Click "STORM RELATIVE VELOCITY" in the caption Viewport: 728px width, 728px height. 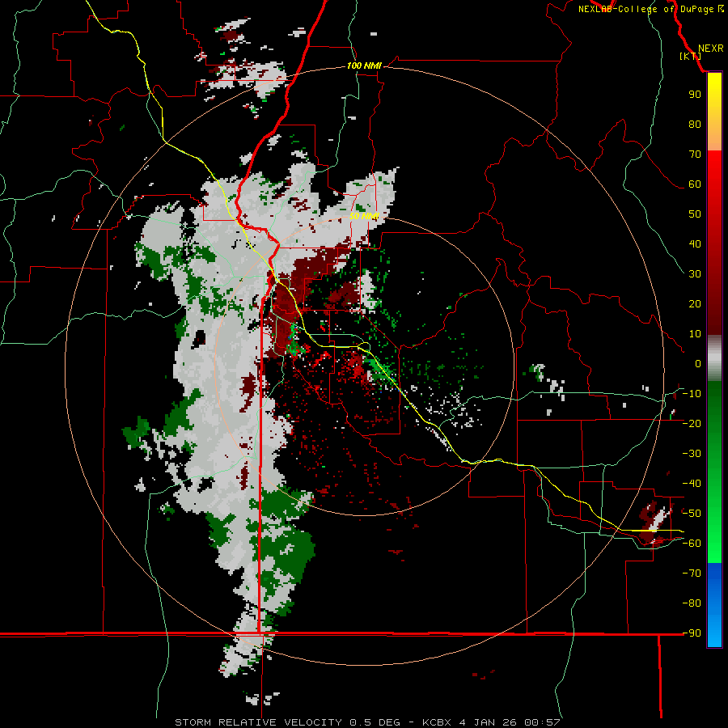258,722
